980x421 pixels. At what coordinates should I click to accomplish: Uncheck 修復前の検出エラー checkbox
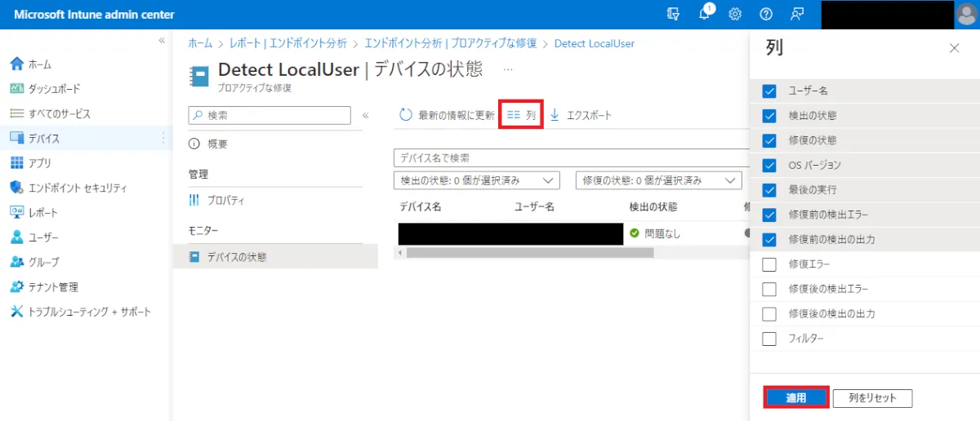click(x=768, y=215)
